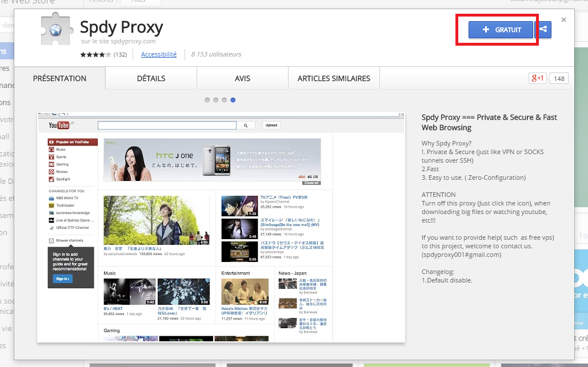Click the 148 count bubble beside +1

tap(559, 78)
